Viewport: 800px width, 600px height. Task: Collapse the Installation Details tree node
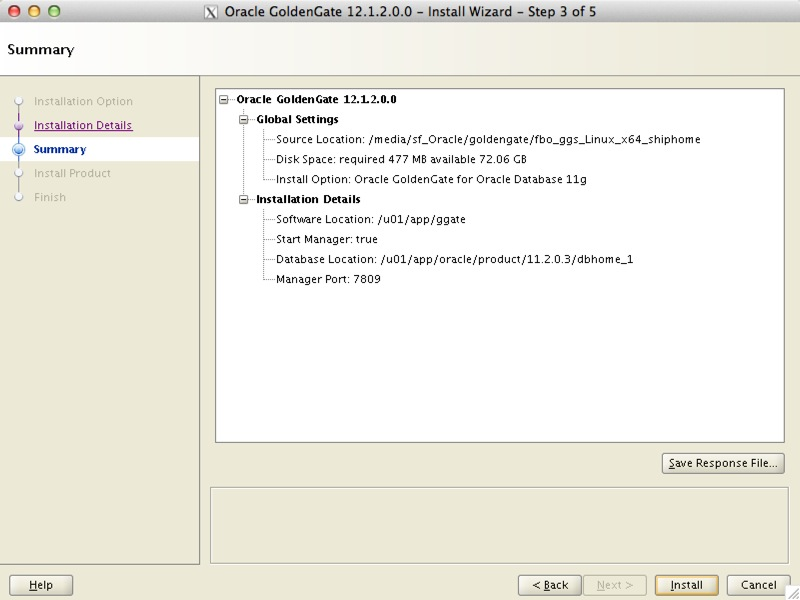point(244,199)
